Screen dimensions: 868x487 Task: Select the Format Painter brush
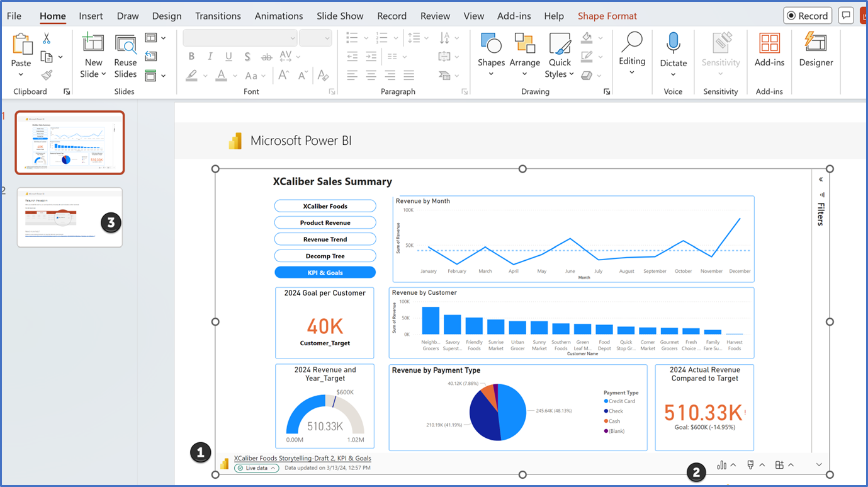click(x=47, y=76)
